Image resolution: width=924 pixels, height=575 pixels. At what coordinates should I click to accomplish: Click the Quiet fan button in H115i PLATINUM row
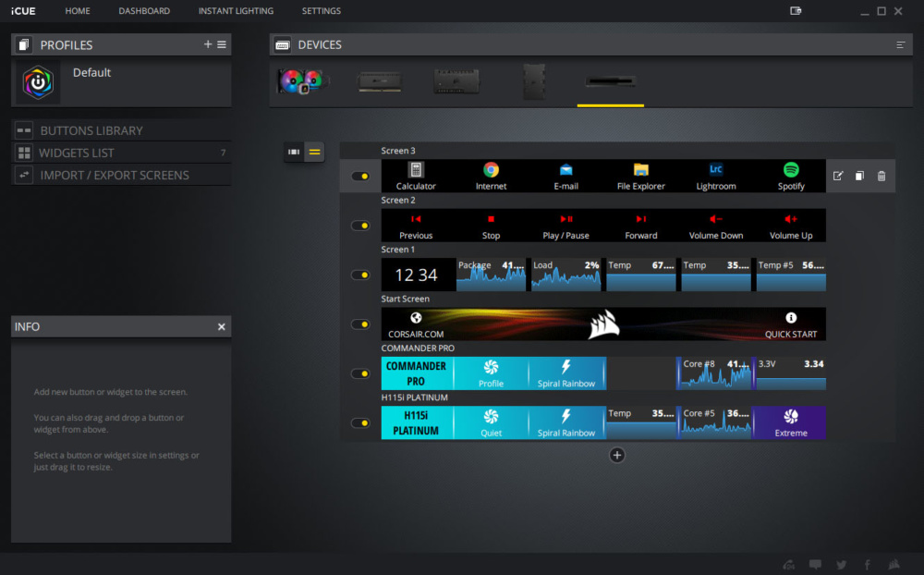(491, 422)
